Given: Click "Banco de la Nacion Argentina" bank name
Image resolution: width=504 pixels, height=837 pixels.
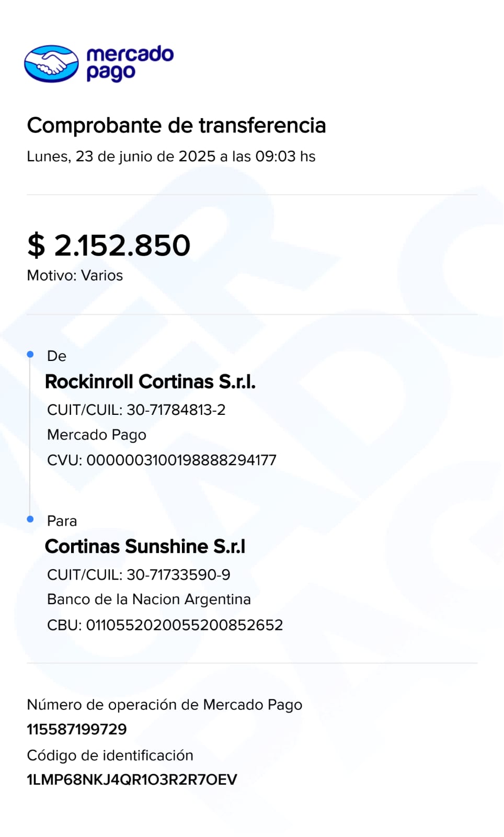Looking at the screenshot, I should (149, 600).
